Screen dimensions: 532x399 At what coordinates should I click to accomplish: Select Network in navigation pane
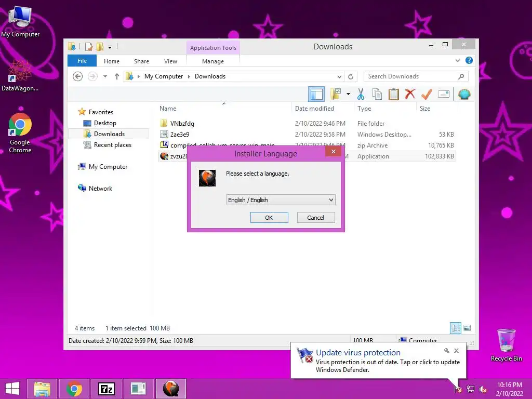tap(100, 188)
